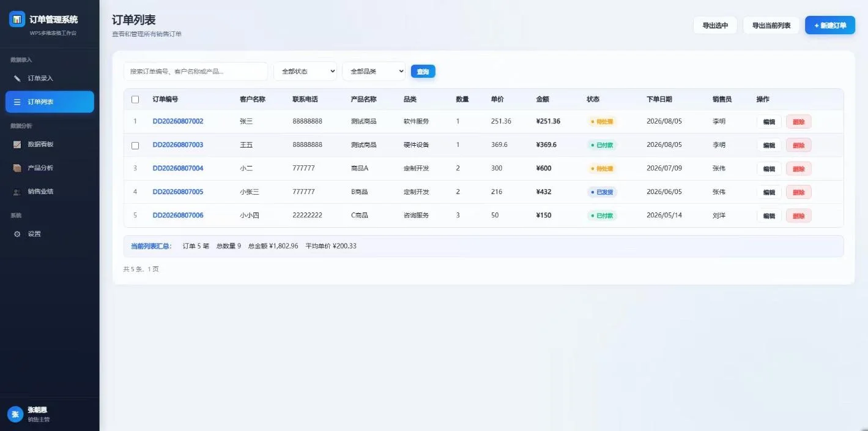Image resolution: width=868 pixels, height=431 pixels.
Task: Click the 客户名称 column header
Action: pos(253,99)
